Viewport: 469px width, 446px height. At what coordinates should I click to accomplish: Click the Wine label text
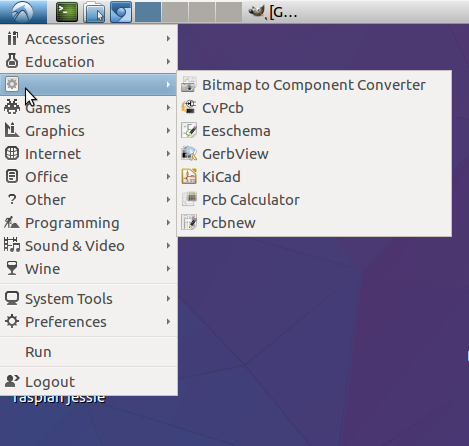point(43,269)
